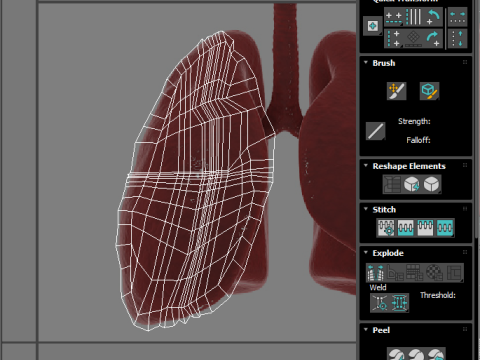This screenshot has height=360, width=480.
Task: Click the Set Pivot icon in Quick Transform
Action: coord(373,26)
